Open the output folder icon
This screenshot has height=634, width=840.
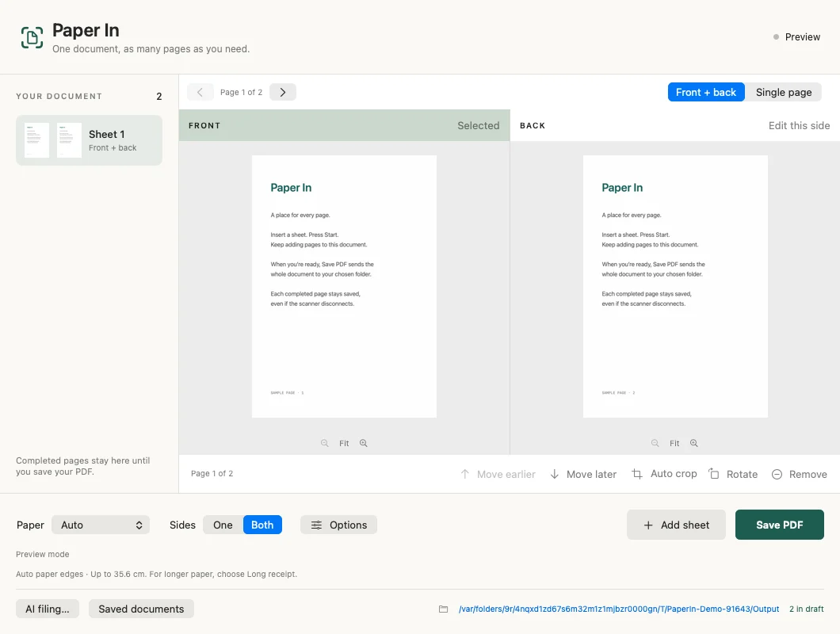click(443, 609)
